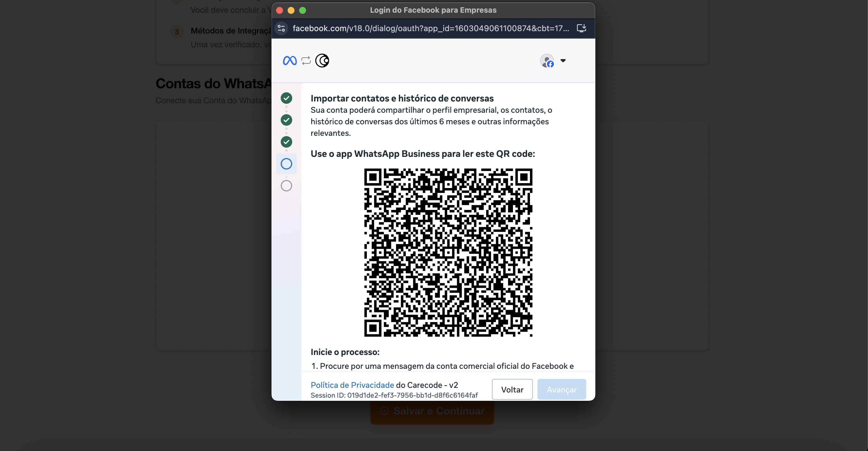Click the second completed step checkmark
Screen dimensions: 868x451
[286, 120]
